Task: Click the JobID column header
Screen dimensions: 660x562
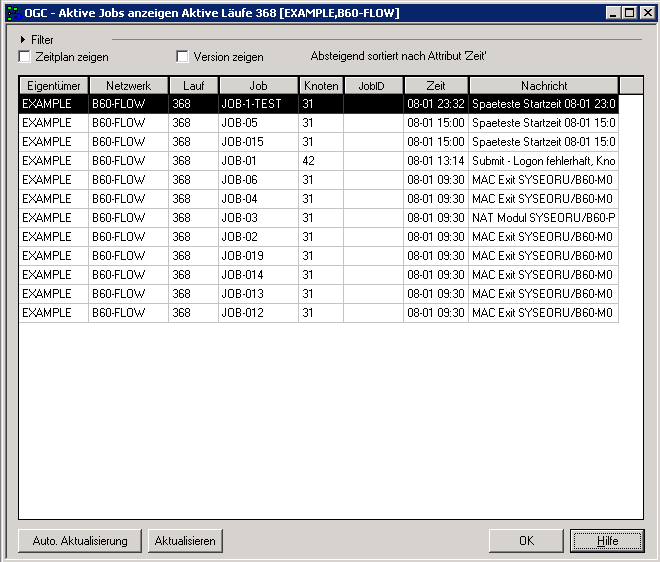Action: 373,86
